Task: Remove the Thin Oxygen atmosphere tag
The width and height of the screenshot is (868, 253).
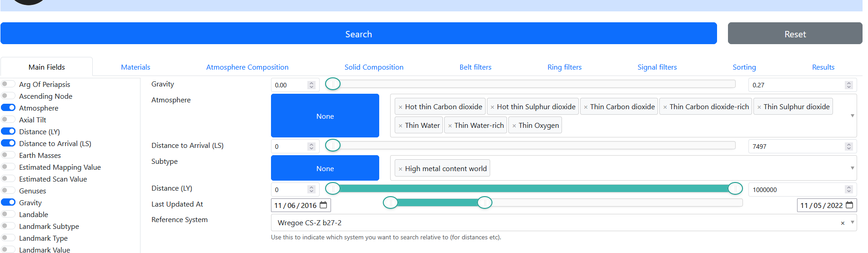Action: point(514,126)
